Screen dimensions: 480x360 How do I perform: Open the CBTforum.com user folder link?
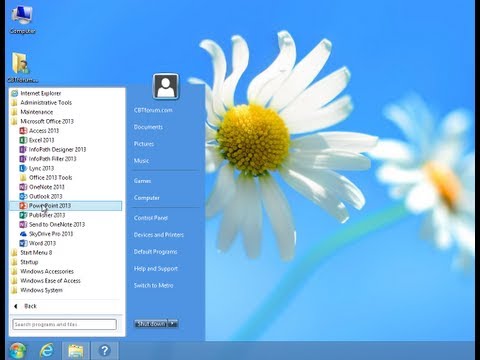pyautogui.click(x=153, y=110)
